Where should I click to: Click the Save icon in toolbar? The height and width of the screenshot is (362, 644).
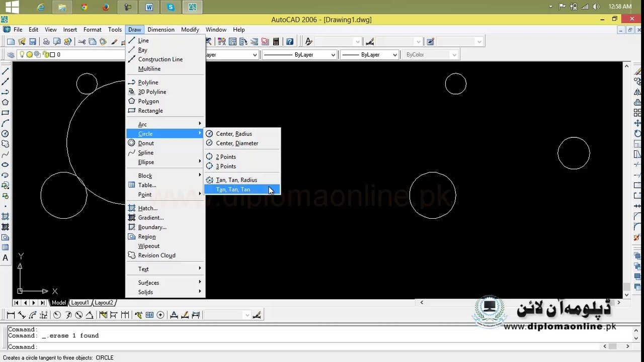point(33,42)
